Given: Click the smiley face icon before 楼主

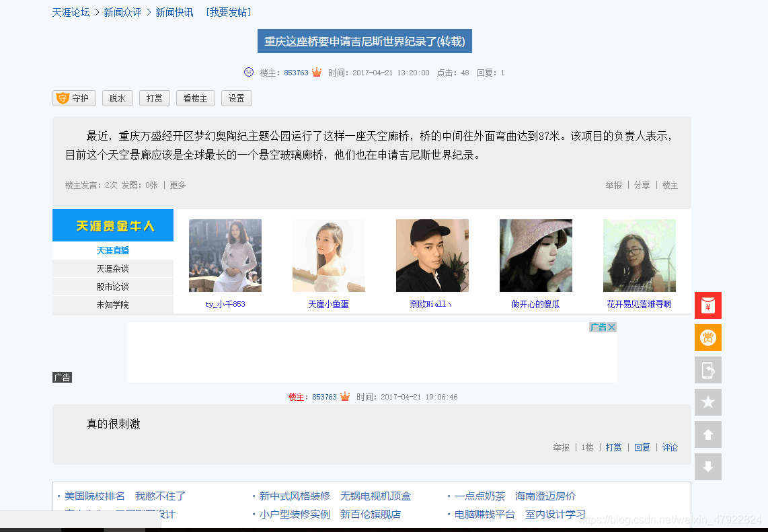Looking at the screenshot, I should [249, 73].
